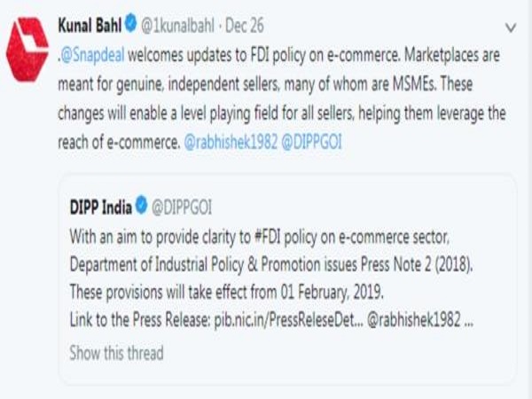Click the verified badge beside DIPP India

pos(140,207)
